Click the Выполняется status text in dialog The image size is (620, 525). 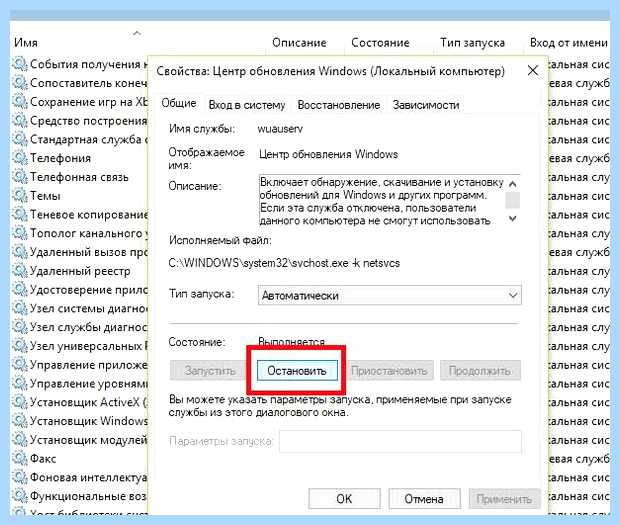coord(291,342)
